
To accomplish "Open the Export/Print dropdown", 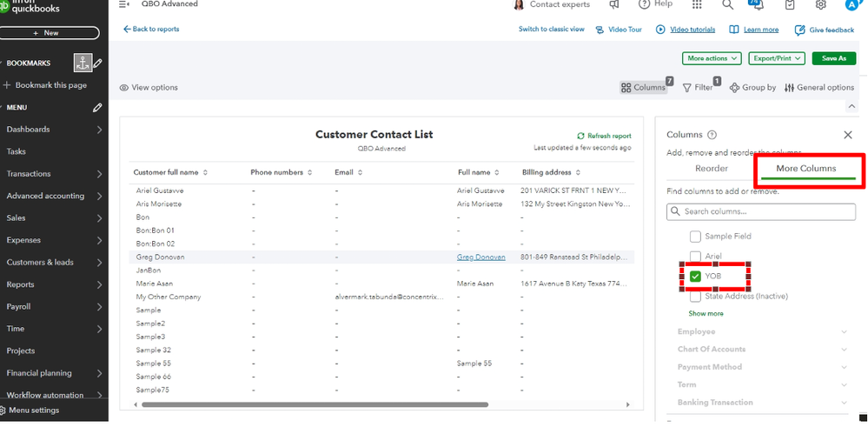I will point(777,58).
